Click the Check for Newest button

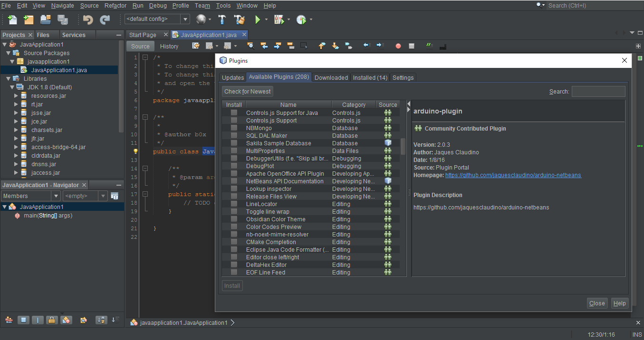click(x=248, y=92)
